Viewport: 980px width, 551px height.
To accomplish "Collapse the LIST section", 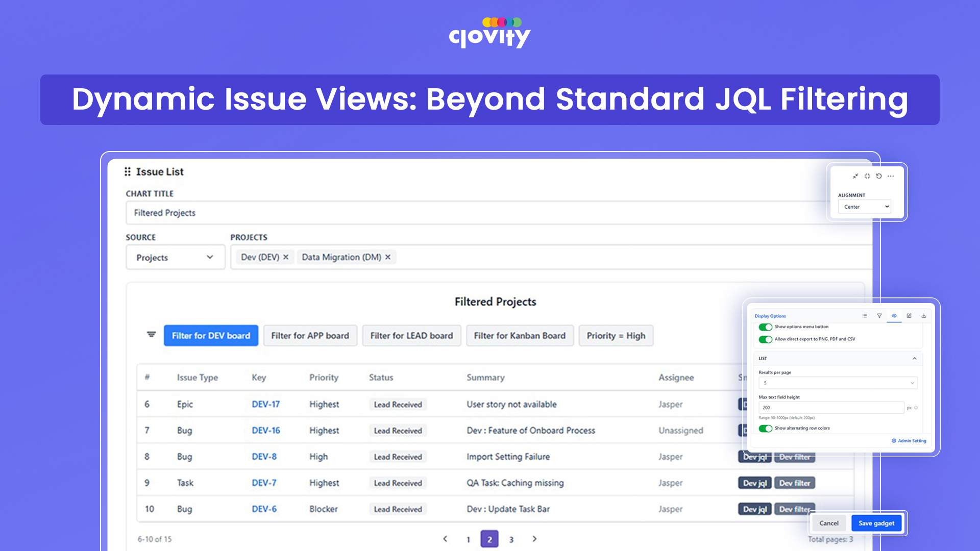I will pyautogui.click(x=914, y=359).
